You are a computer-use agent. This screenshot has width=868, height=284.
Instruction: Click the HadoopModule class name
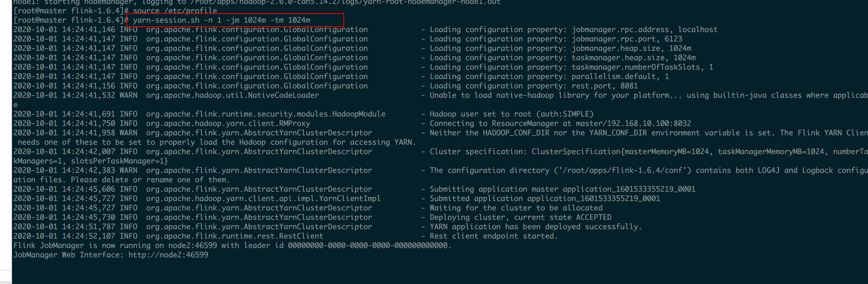(266, 114)
